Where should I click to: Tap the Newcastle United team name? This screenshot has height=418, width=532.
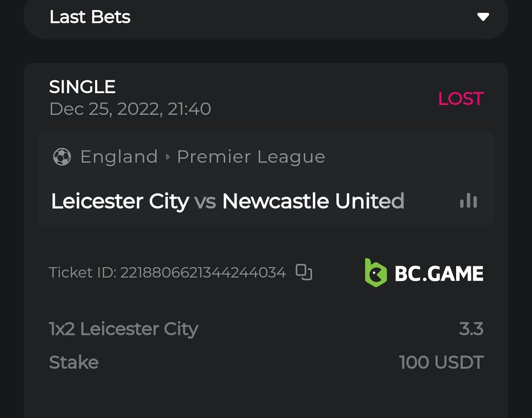[313, 201]
